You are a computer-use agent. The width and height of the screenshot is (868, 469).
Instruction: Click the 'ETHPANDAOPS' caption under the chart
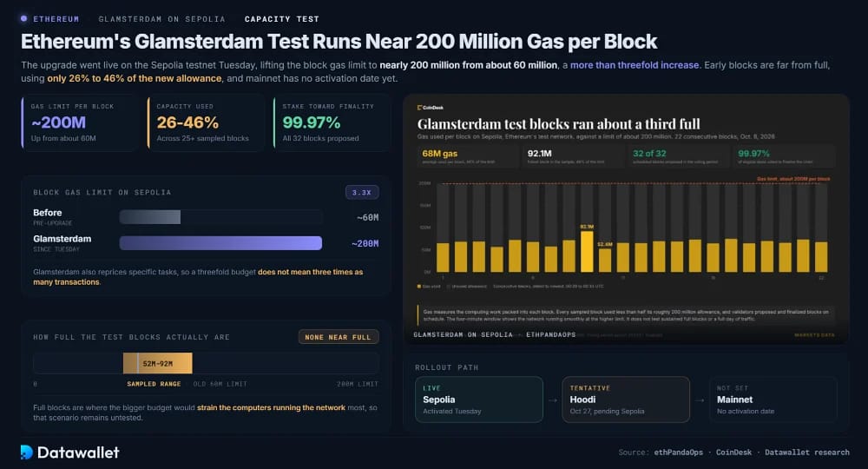[x=551, y=335]
